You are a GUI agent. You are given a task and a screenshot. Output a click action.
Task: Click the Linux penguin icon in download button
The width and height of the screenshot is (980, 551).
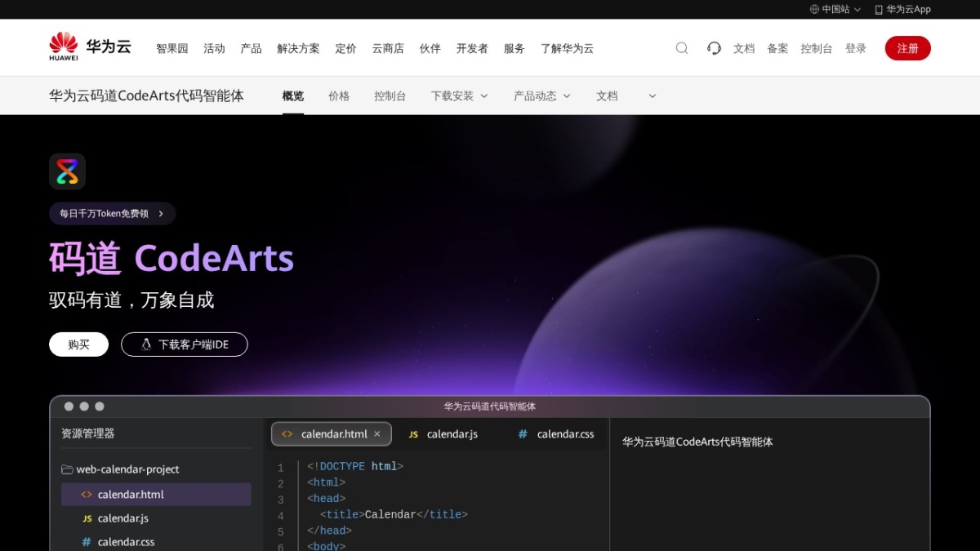(x=146, y=344)
